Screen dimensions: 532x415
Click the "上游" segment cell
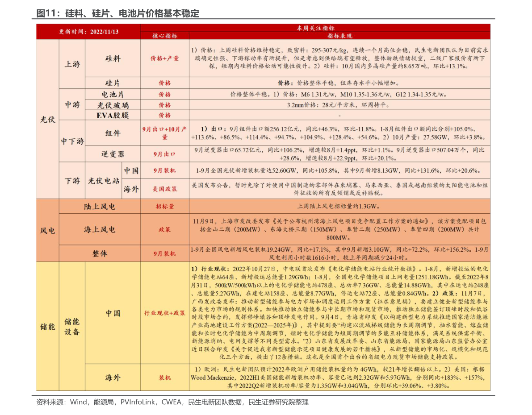(72, 64)
